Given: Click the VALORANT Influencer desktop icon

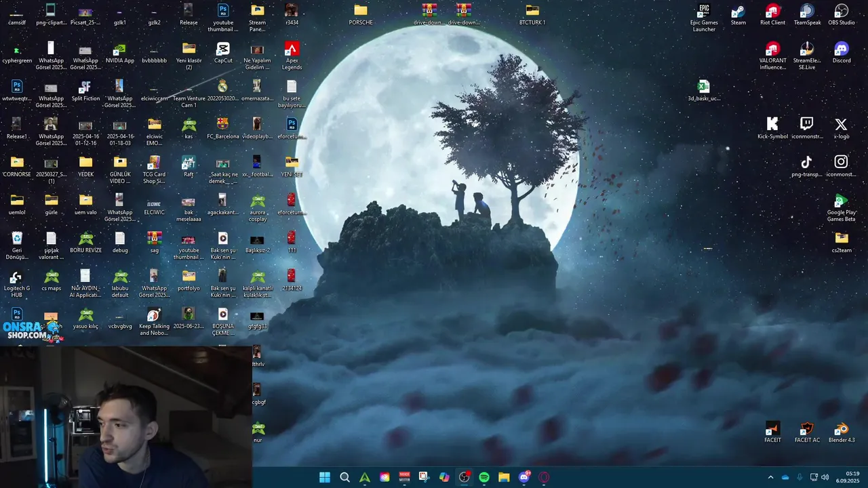Looking at the screenshot, I should click(772, 56).
